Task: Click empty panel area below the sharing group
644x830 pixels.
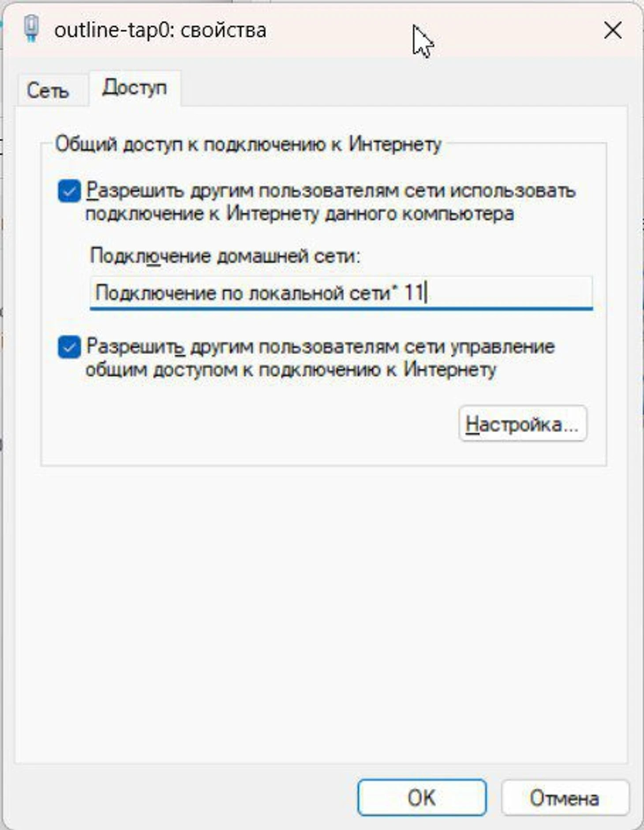Action: (x=322, y=613)
